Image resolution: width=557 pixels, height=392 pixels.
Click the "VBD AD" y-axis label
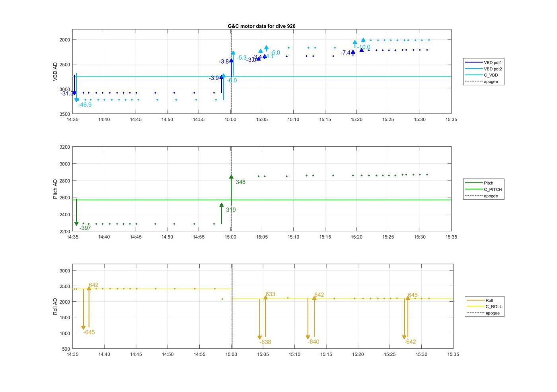(x=55, y=72)
